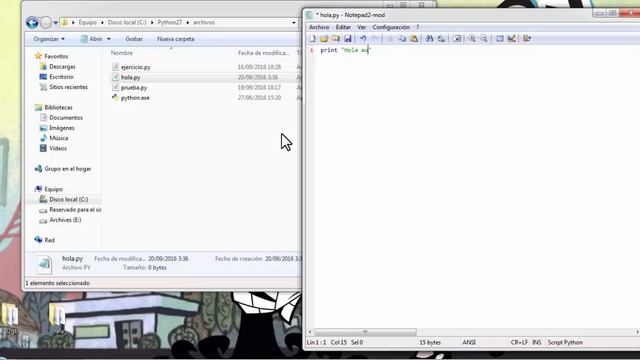Open Escritorio in the navigation pane

point(61,77)
